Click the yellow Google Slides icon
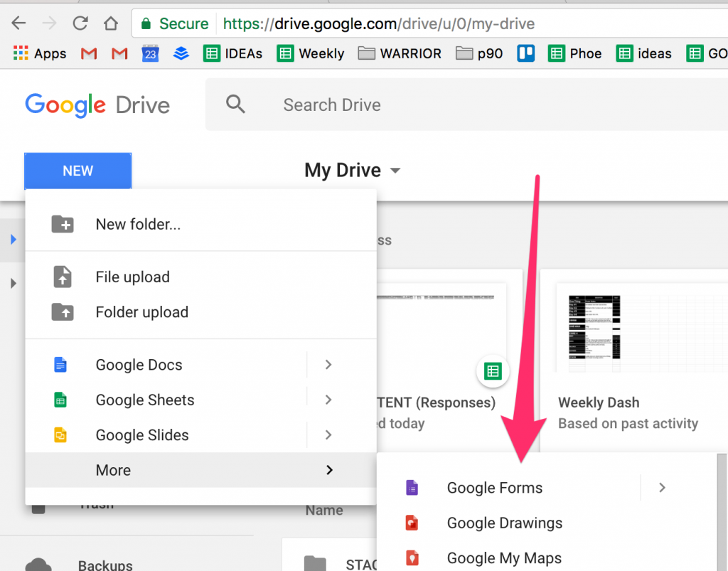728x571 pixels. [60, 435]
